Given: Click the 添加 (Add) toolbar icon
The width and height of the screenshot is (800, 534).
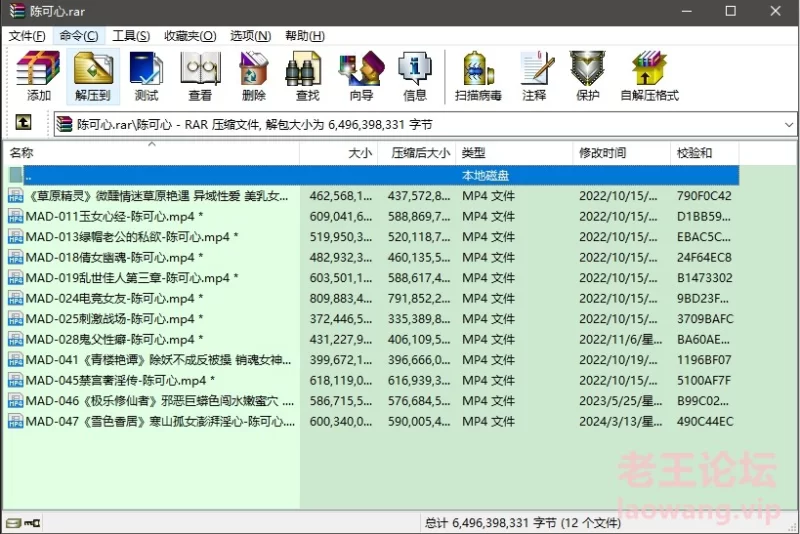Looking at the screenshot, I should point(38,75).
